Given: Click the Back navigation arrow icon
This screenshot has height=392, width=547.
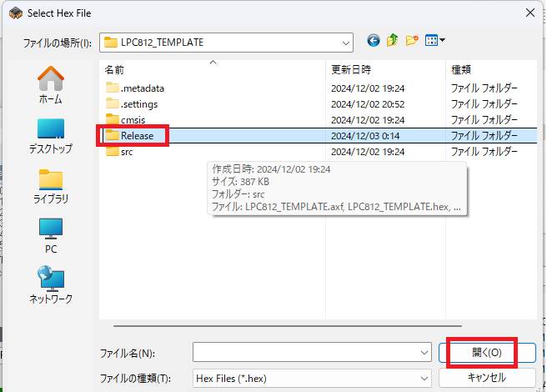Looking at the screenshot, I should tap(373, 41).
